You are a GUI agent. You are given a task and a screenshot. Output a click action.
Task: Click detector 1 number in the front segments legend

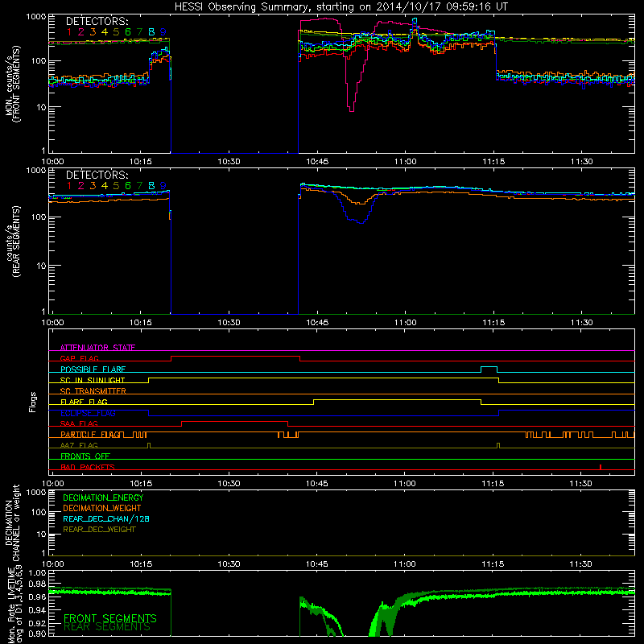click(69, 31)
